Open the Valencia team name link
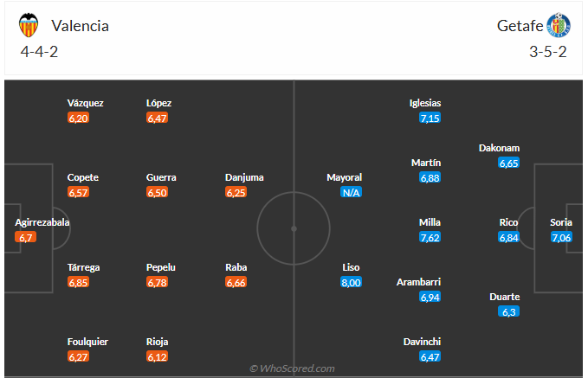The height and width of the screenshot is (378, 588). [x=80, y=25]
